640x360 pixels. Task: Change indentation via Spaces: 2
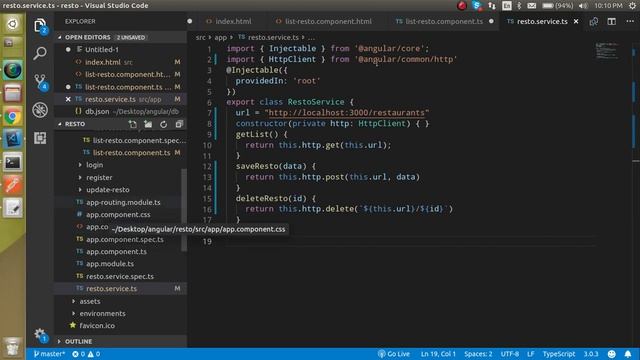pos(478,354)
